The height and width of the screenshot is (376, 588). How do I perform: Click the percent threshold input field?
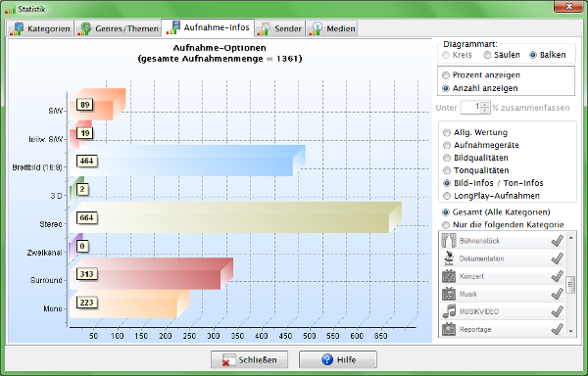[x=470, y=108]
